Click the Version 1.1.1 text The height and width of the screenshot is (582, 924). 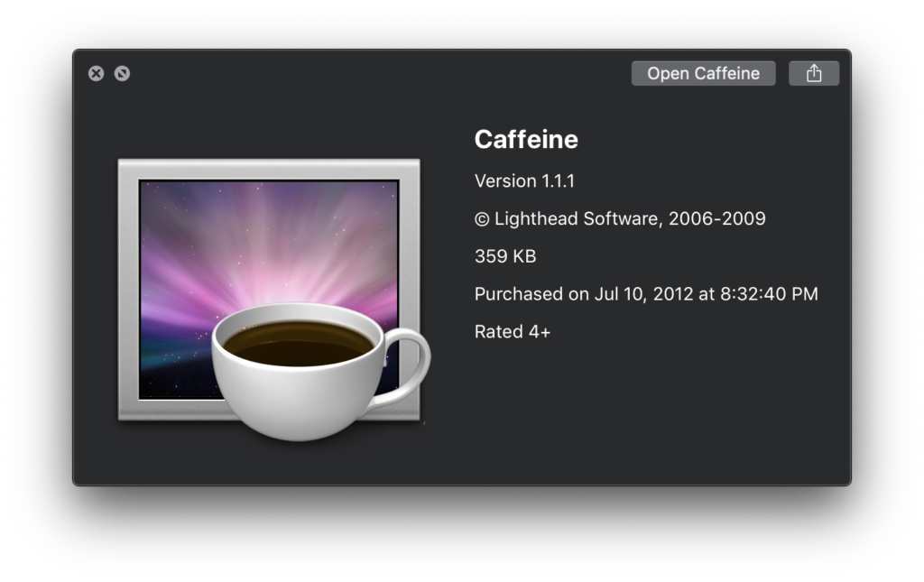pos(524,180)
